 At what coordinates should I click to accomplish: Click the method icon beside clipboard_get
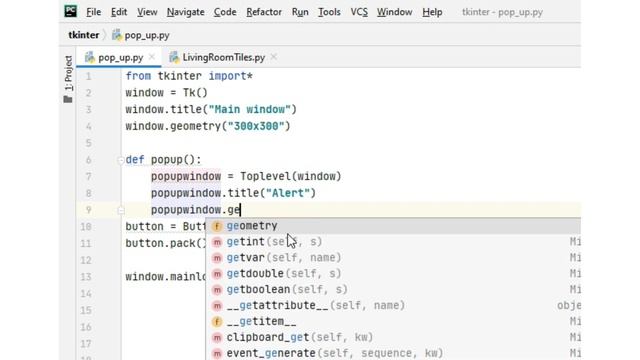pyautogui.click(x=217, y=338)
